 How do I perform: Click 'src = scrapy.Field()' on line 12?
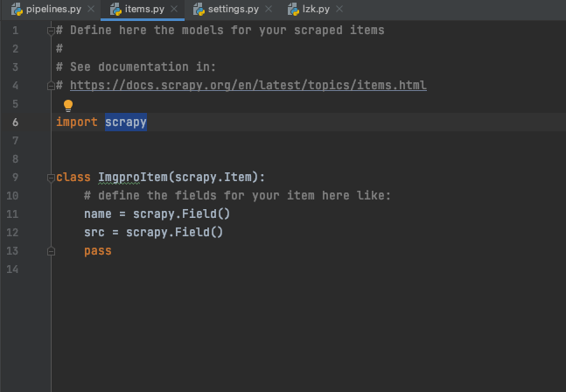153,233
